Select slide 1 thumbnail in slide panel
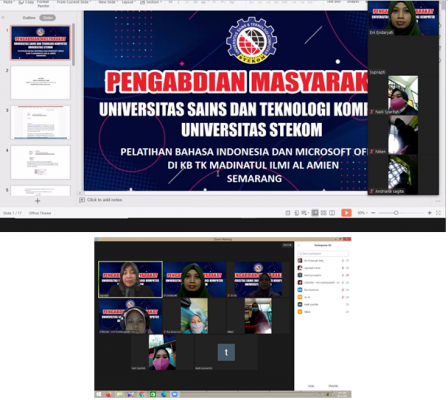The image size is (448, 400). [x=40, y=43]
